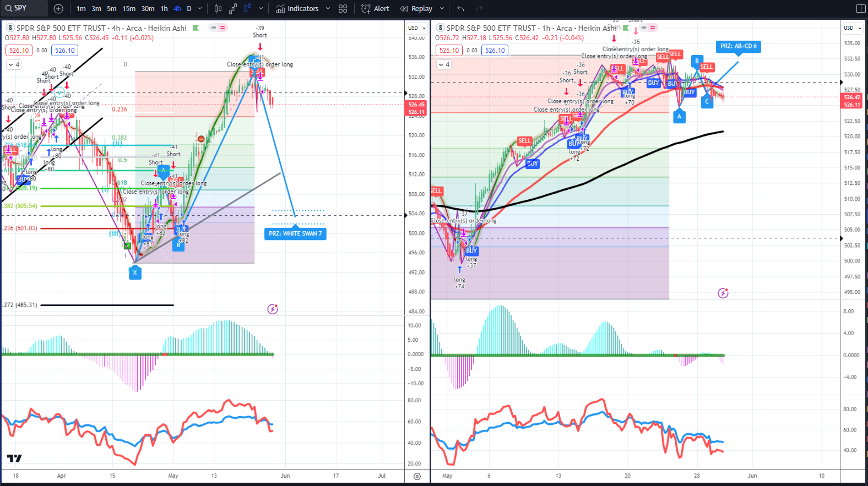Select the X pattern point marker
The width and height of the screenshot is (868, 486).
coord(135,272)
